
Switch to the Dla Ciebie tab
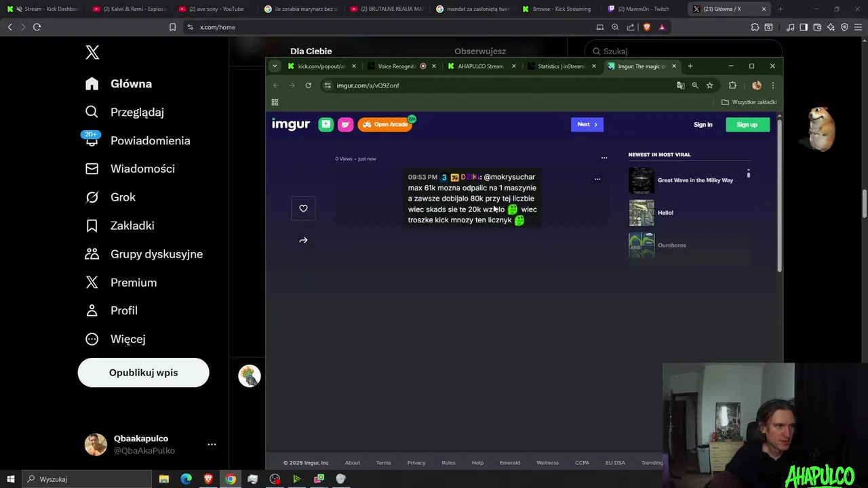(311, 52)
